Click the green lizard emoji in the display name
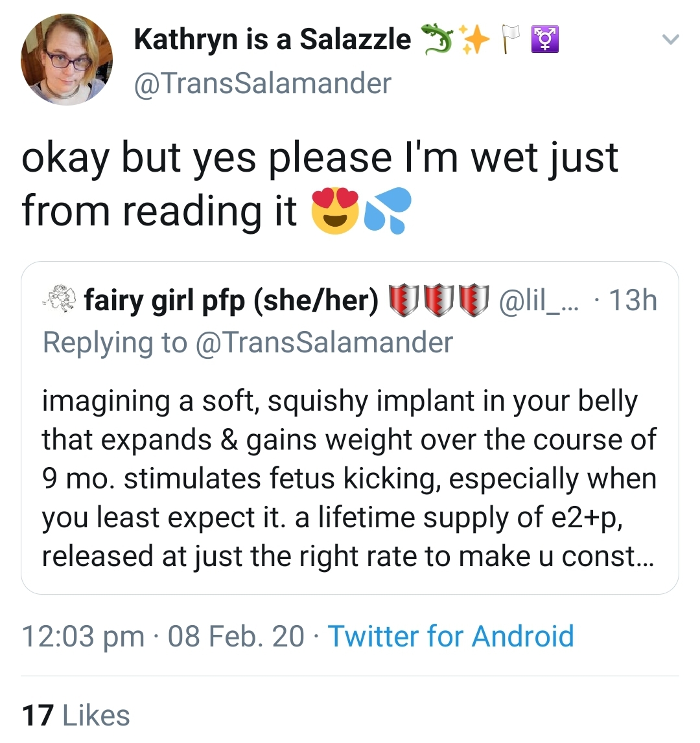The width and height of the screenshot is (700, 743). (437, 39)
